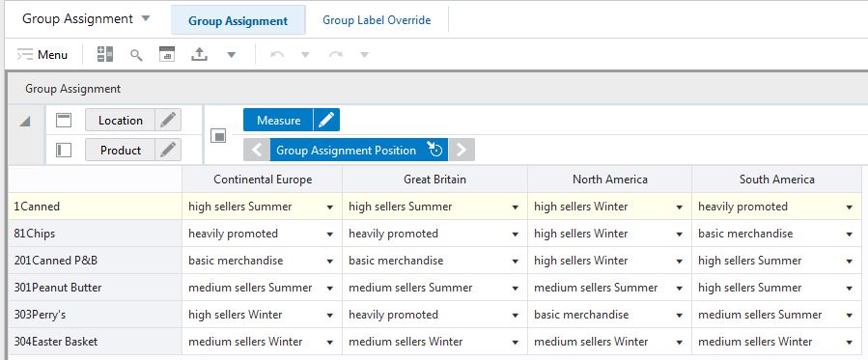Open 1Canned Great Britain dropdown

(516, 208)
